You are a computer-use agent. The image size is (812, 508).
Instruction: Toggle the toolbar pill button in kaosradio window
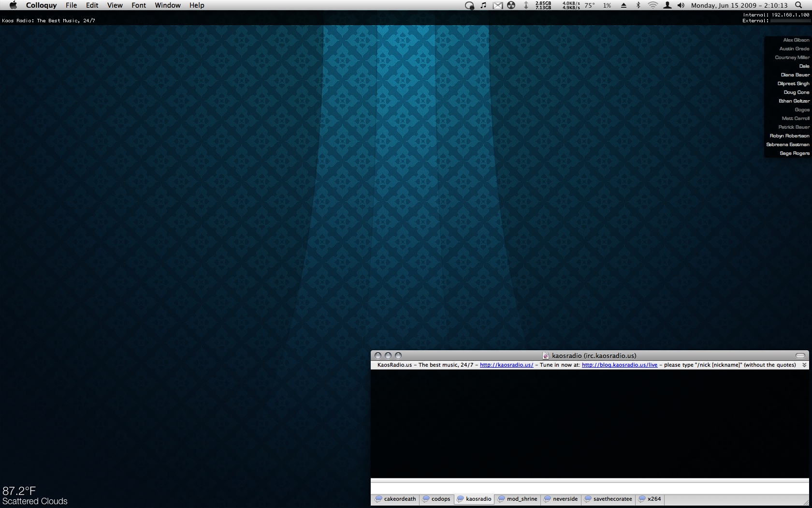pos(800,356)
